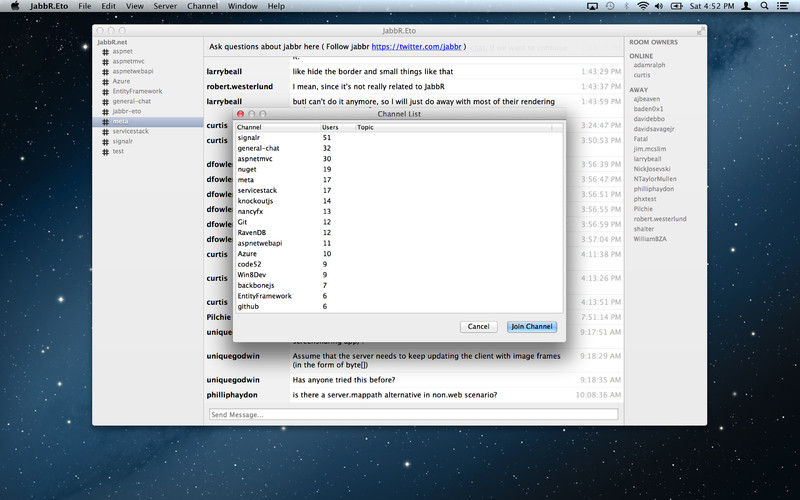Open EntityFramework room in sidebar
800x500 pixels.
click(x=137, y=91)
